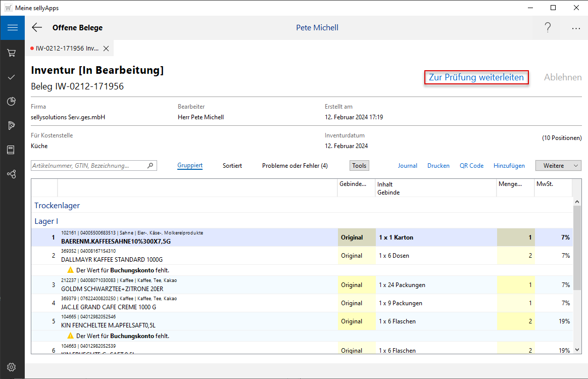Switch to Gruppiert view
The height and width of the screenshot is (379, 588).
tap(190, 166)
